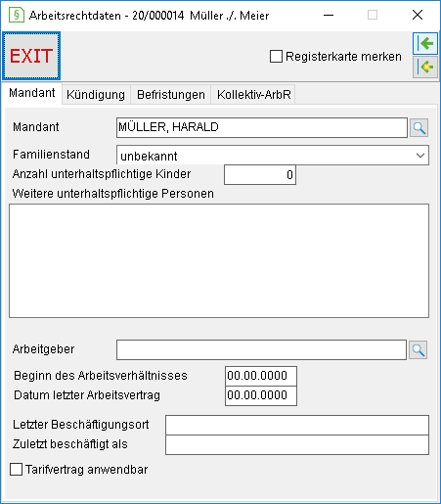Click the Letzter Beschäftigungsort input field
Image resolution: width=441 pixels, height=504 pixels.
click(x=297, y=425)
